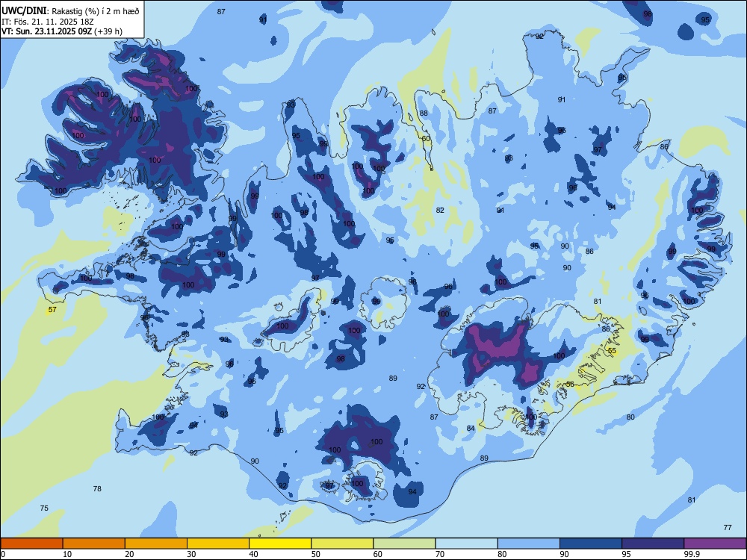The height and width of the screenshot is (560, 747).
Task: Click the map value '56'
Action: pyautogui.click(x=570, y=385)
